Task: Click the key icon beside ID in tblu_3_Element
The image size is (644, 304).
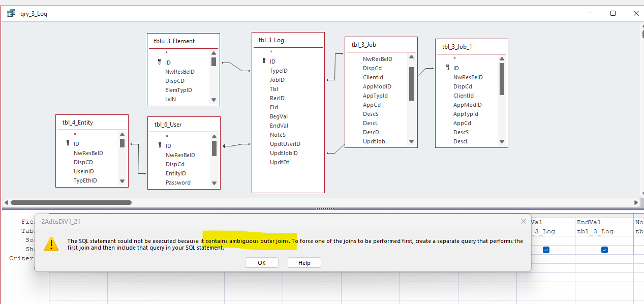Action: point(159,63)
